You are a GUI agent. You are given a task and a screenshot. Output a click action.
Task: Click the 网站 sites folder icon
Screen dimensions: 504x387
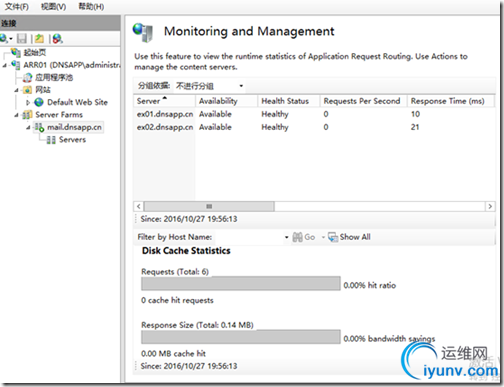pos(28,90)
